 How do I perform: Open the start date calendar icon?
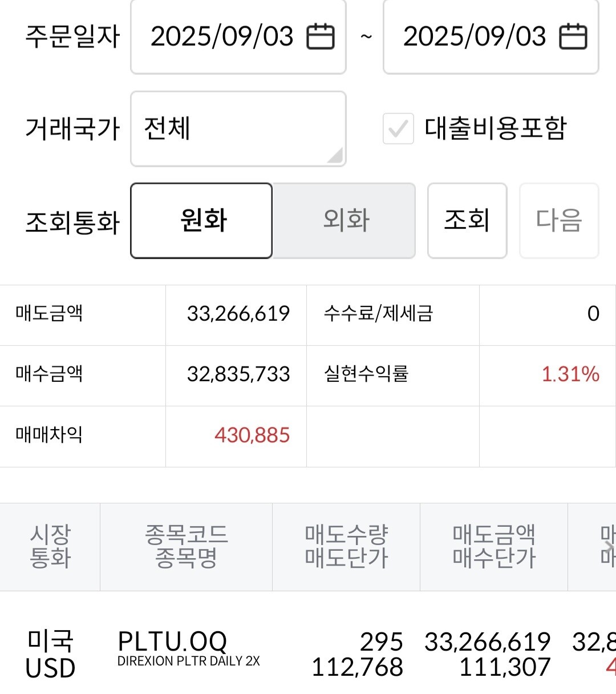pyautogui.click(x=321, y=37)
